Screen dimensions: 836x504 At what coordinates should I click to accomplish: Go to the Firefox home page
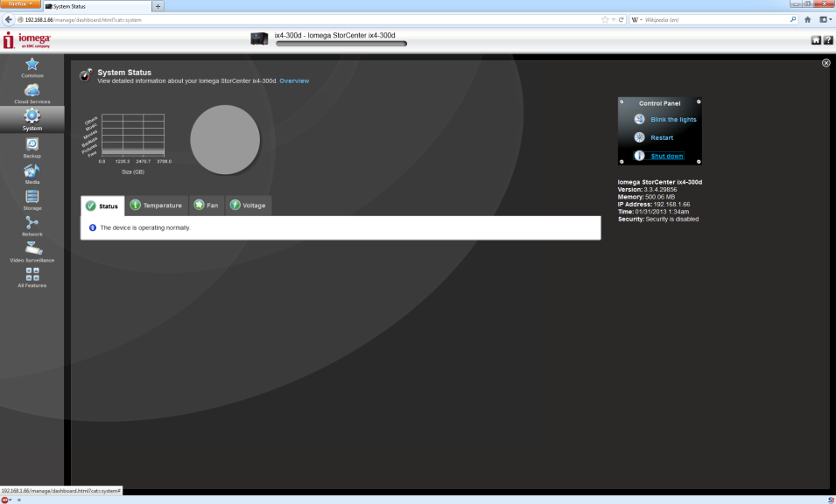click(x=808, y=20)
